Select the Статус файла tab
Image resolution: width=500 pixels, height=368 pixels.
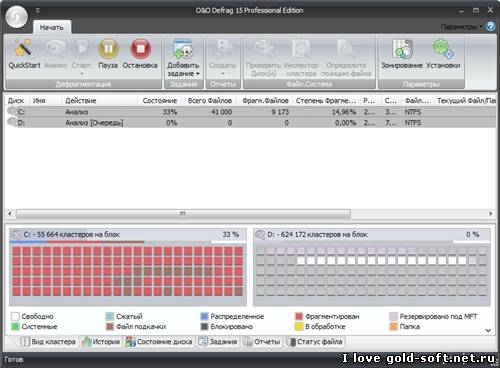pyautogui.click(x=315, y=342)
